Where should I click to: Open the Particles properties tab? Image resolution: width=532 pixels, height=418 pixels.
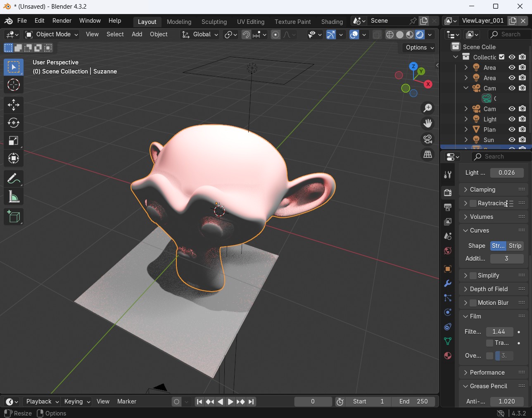448,298
